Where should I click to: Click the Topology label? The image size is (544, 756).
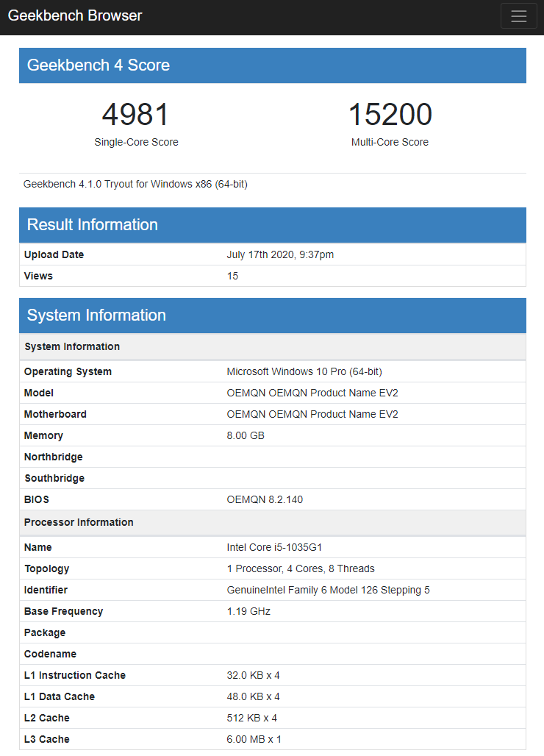tap(47, 569)
